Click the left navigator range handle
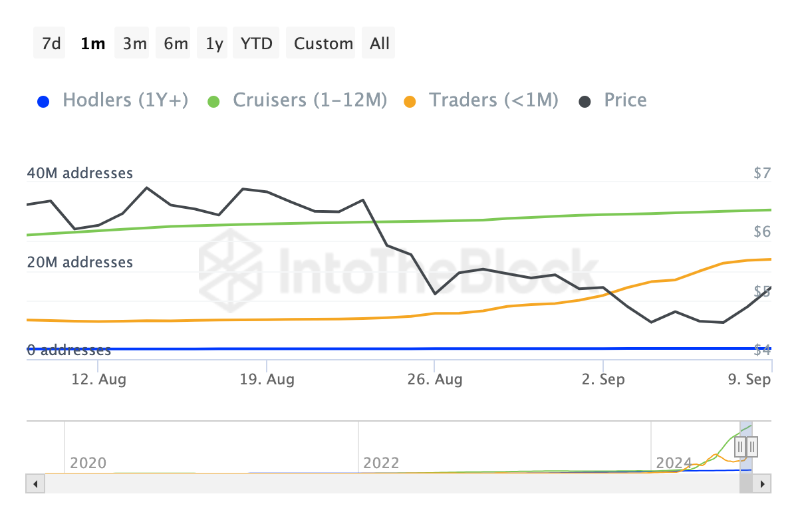This screenshot has width=798, height=532. (x=739, y=446)
